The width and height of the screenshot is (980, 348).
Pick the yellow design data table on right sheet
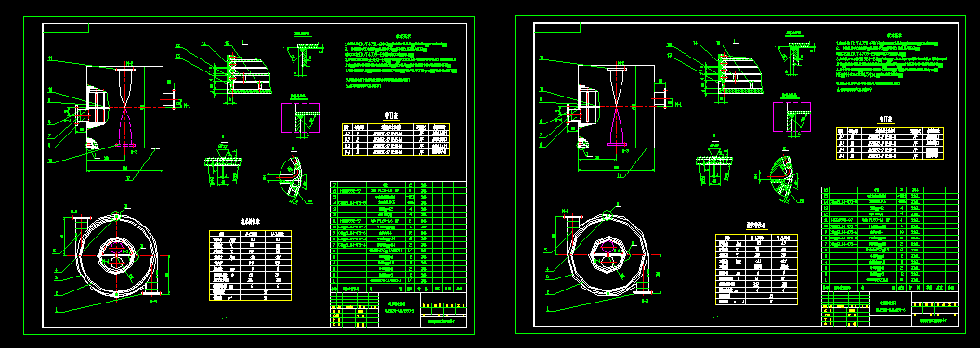[x=756, y=268]
